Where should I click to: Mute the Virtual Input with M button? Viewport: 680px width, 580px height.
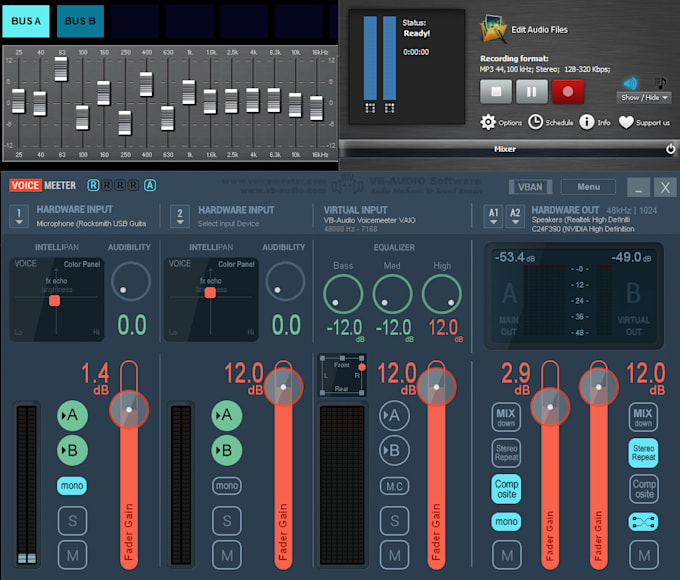tap(394, 555)
